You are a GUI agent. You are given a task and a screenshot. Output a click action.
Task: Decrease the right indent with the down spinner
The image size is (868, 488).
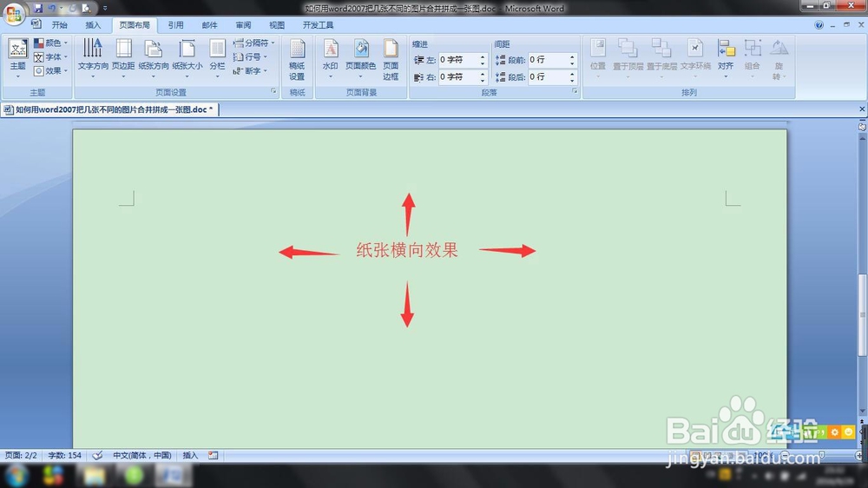483,80
